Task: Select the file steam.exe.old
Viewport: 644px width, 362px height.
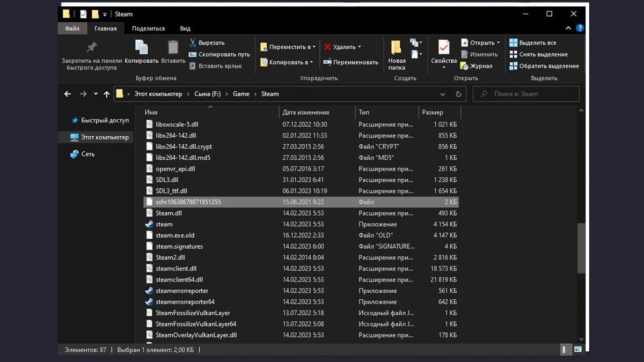Action: point(302,235)
